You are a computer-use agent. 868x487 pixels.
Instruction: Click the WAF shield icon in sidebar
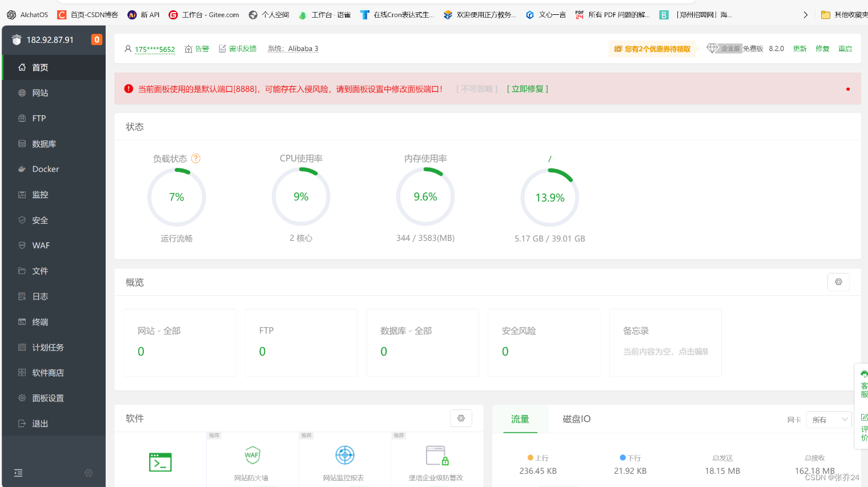[22, 245]
